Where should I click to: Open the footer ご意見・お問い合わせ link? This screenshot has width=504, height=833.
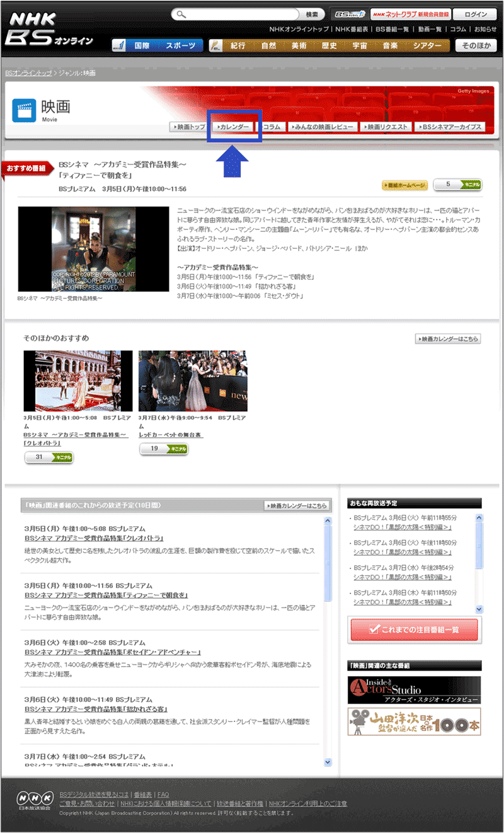point(87,803)
